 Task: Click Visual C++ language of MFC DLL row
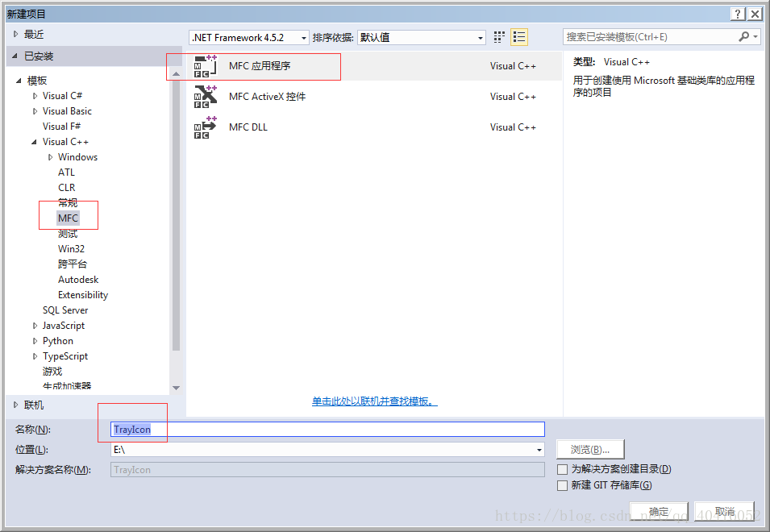pos(513,127)
